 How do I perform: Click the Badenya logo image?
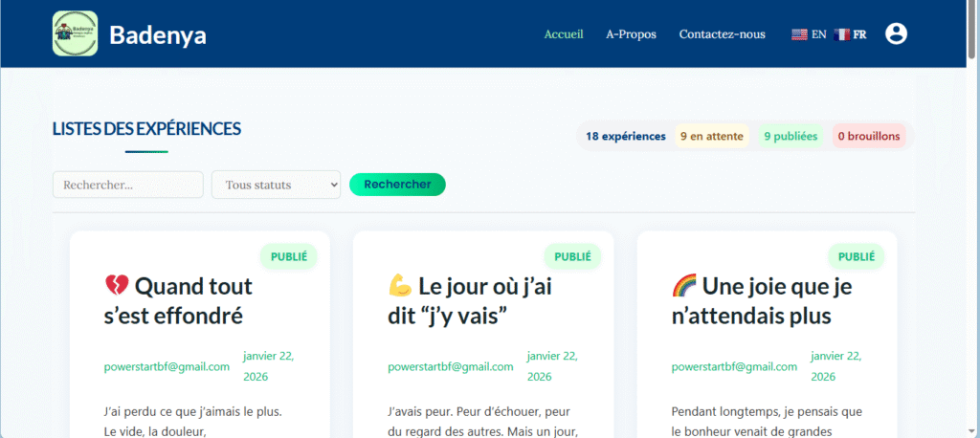76,34
